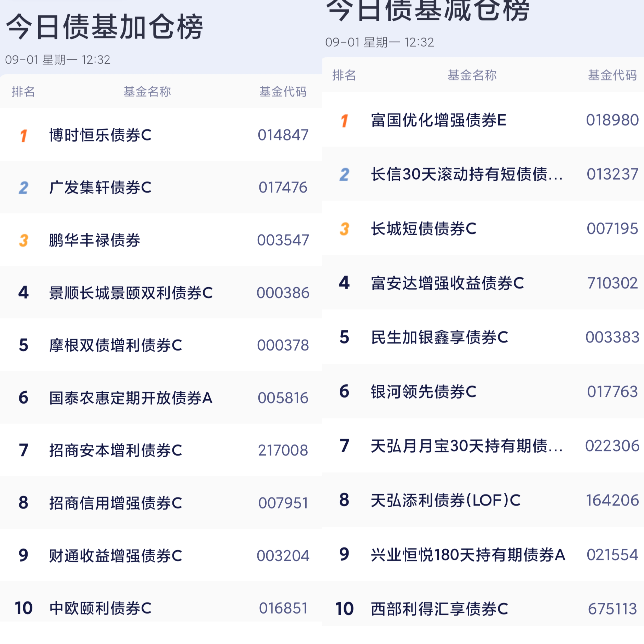Click the yellow rank 3 badge beside 鹏华丰禄债券
This screenshot has width=644, height=644.
(23, 240)
